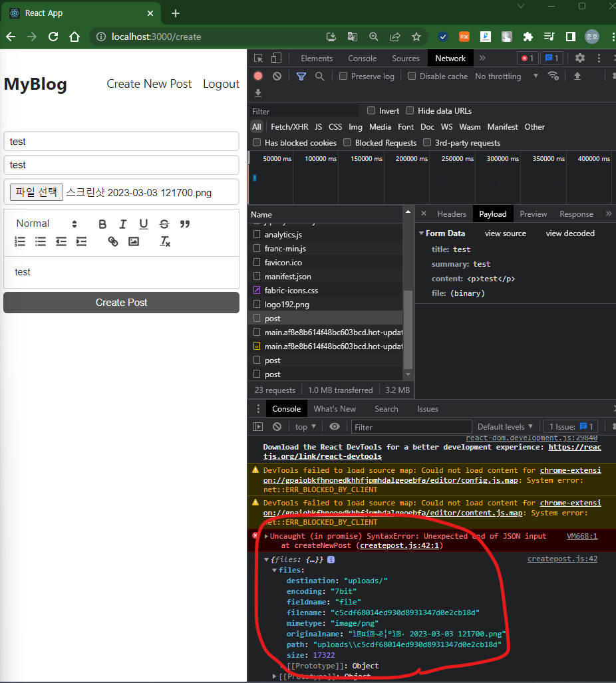Open the DevTools three-dot customize menu
The height and width of the screenshot is (683, 616).
(599, 58)
